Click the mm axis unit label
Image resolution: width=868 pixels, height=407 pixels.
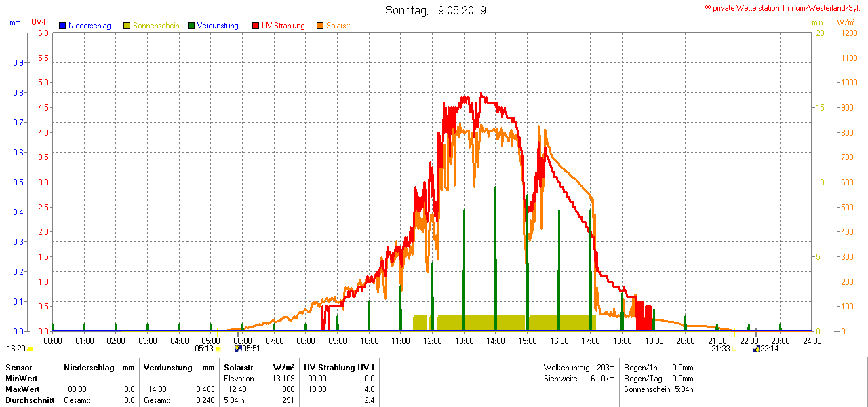point(15,22)
